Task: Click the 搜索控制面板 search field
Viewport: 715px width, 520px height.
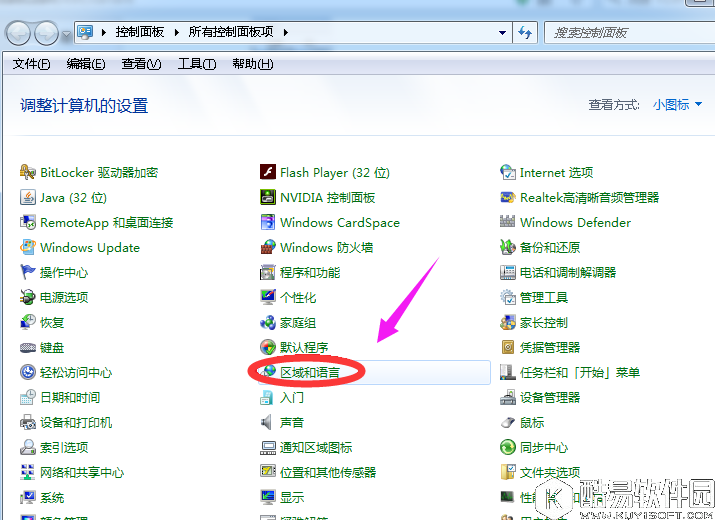Action: coord(629,33)
